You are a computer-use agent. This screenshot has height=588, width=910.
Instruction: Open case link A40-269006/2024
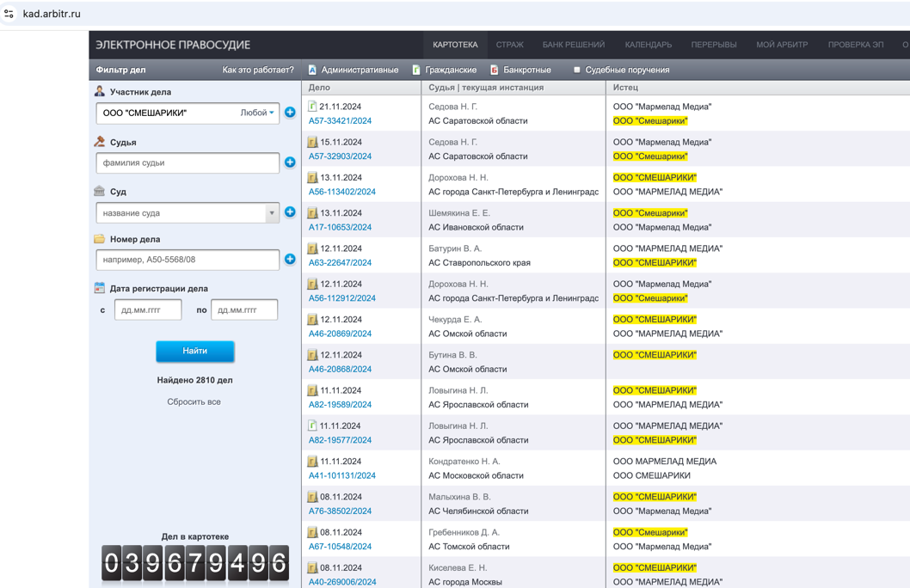point(341,582)
